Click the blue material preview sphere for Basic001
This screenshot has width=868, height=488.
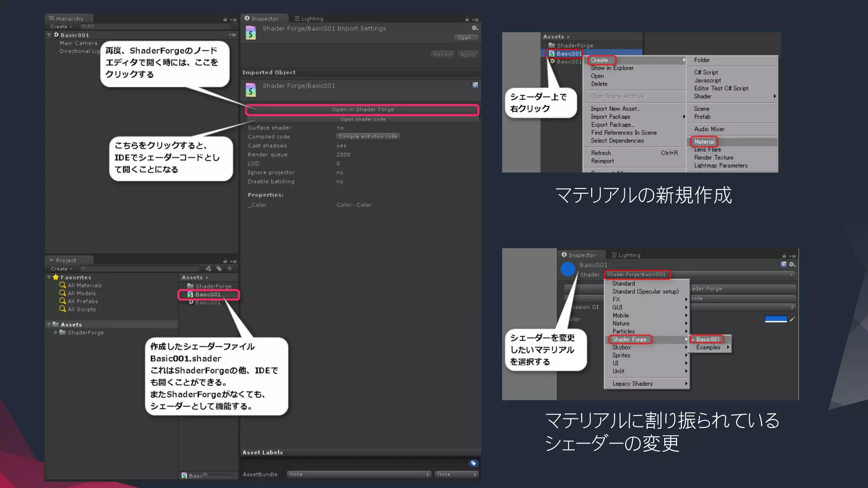click(568, 269)
